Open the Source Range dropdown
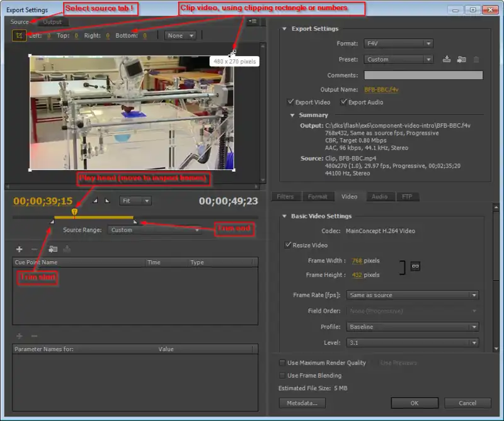 [x=154, y=230]
